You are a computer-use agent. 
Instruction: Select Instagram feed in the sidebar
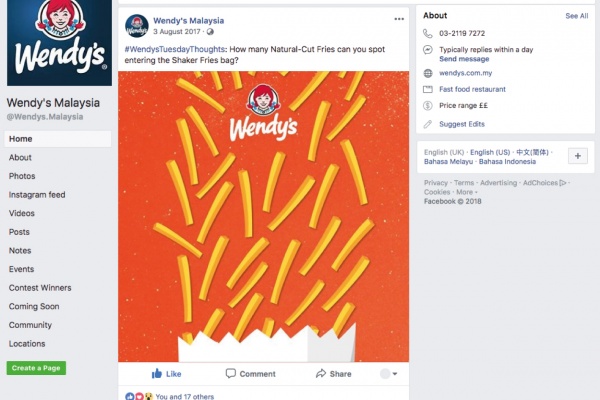coord(37,195)
